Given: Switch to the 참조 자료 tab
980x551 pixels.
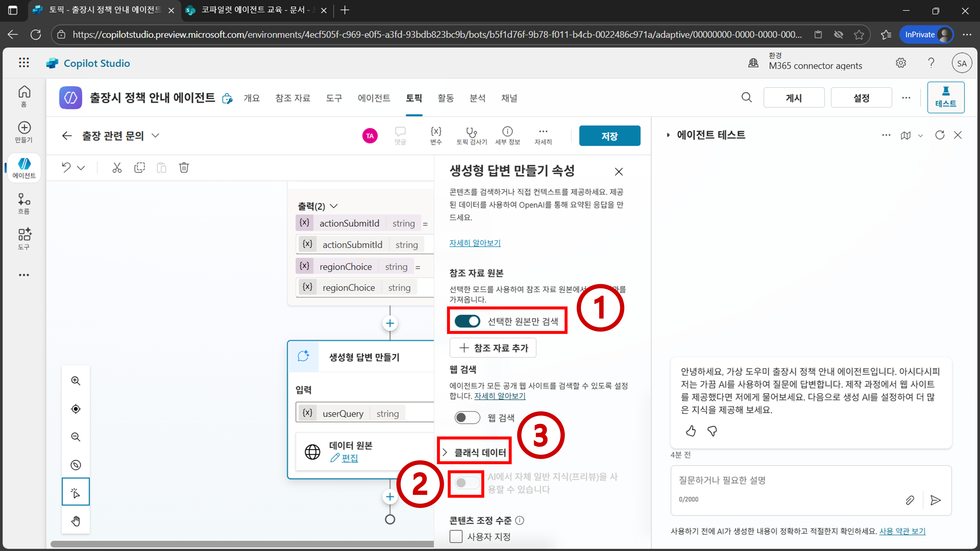Looking at the screenshot, I should pos(293,98).
